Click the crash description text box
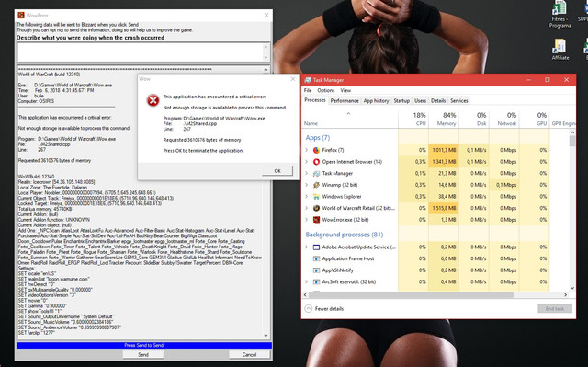The image size is (588, 367). (139, 52)
